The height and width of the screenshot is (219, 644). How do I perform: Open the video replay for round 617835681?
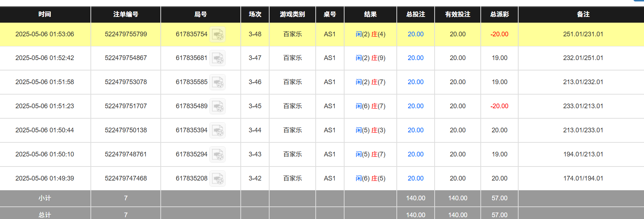218,58
